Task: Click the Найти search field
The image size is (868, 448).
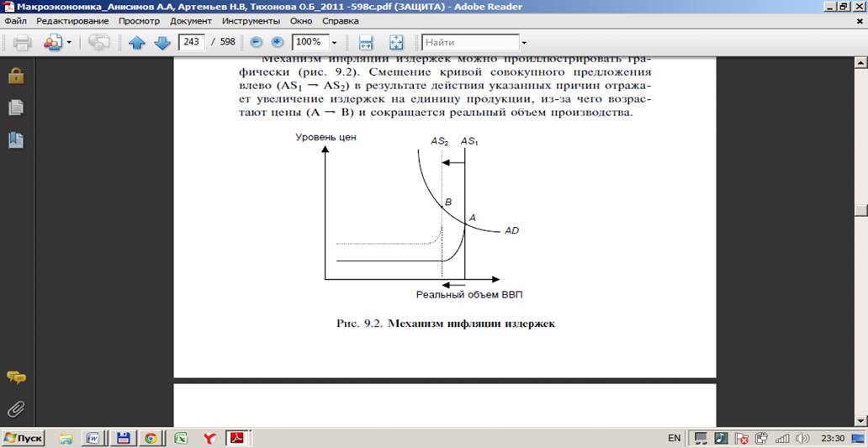Action: pyautogui.click(x=470, y=42)
